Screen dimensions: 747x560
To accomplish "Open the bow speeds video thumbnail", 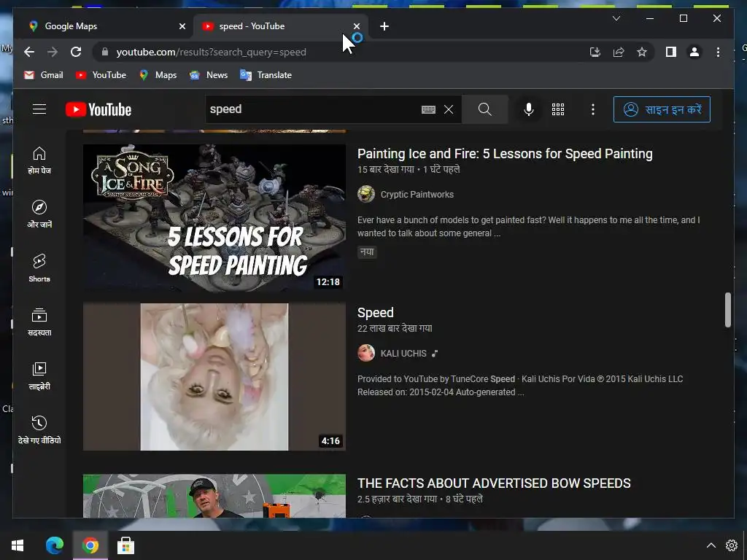I will click(214, 496).
